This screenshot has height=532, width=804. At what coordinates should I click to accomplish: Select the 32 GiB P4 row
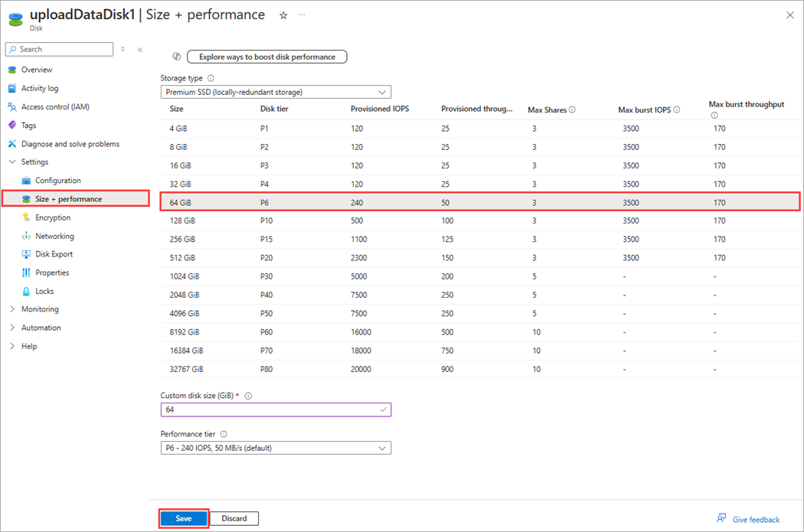coord(479,184)
